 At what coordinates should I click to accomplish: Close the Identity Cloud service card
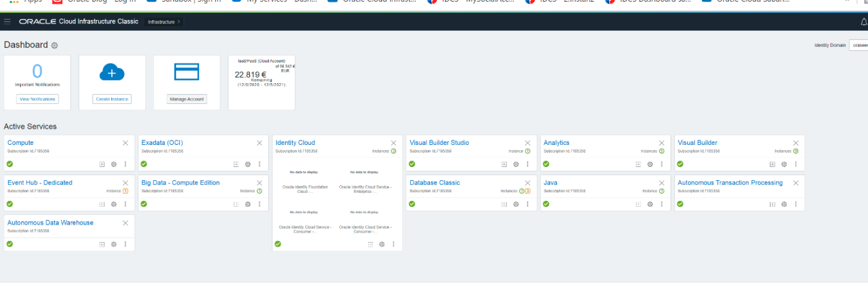[x=393, y=143]
